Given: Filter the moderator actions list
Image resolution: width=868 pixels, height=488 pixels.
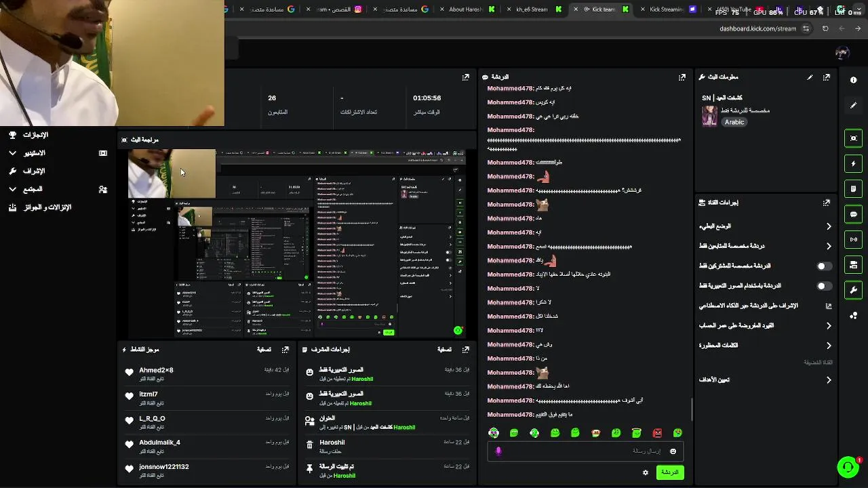Looking at the screenshot, I should click(444, 350).
